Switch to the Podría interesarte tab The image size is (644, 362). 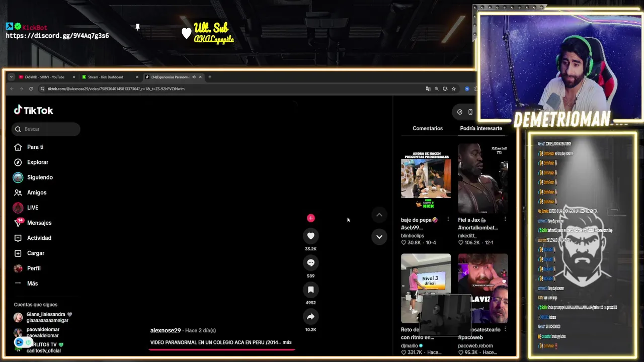[x=481, y=128]
